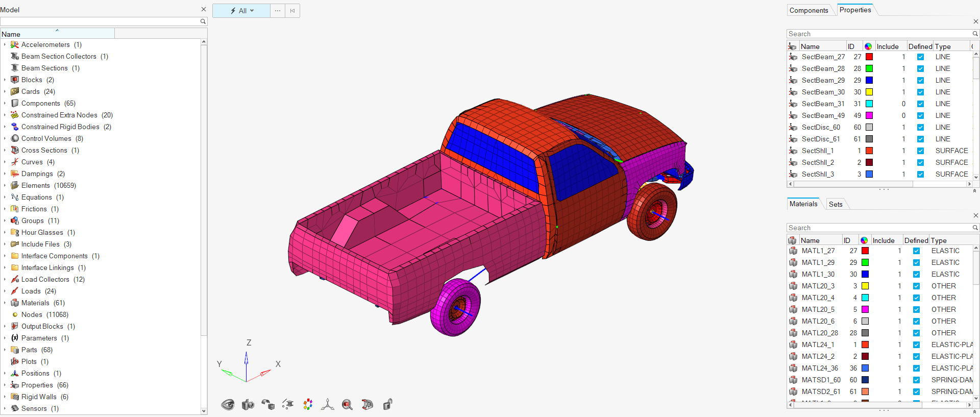Click the eye-shaped view icon below the model
Screen dimensions: 980x417
click(228, 405)
